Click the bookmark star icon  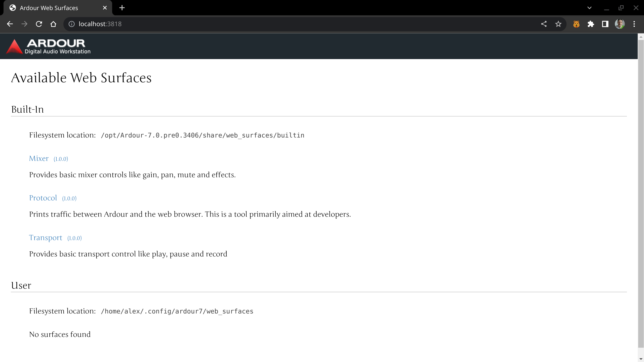[558, 24]
